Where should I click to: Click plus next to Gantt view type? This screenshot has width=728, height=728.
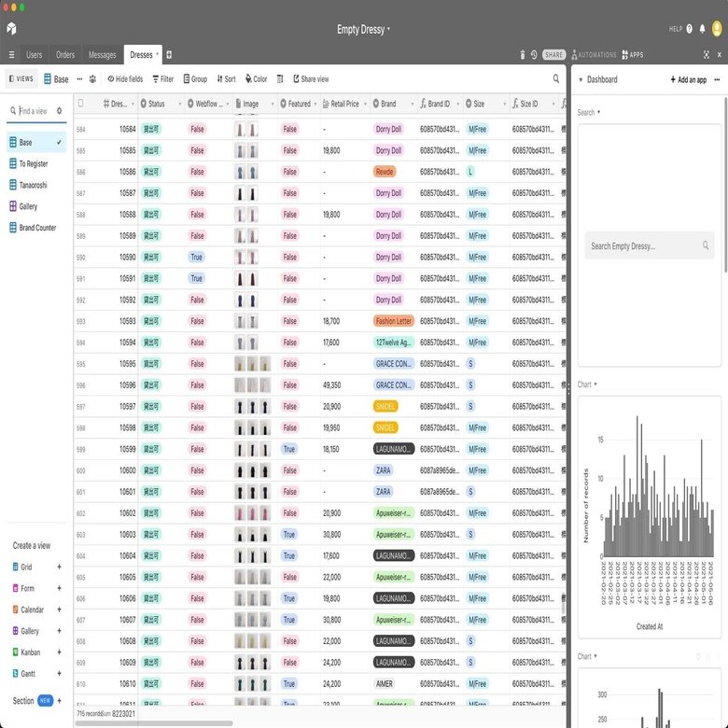(60, 674)
